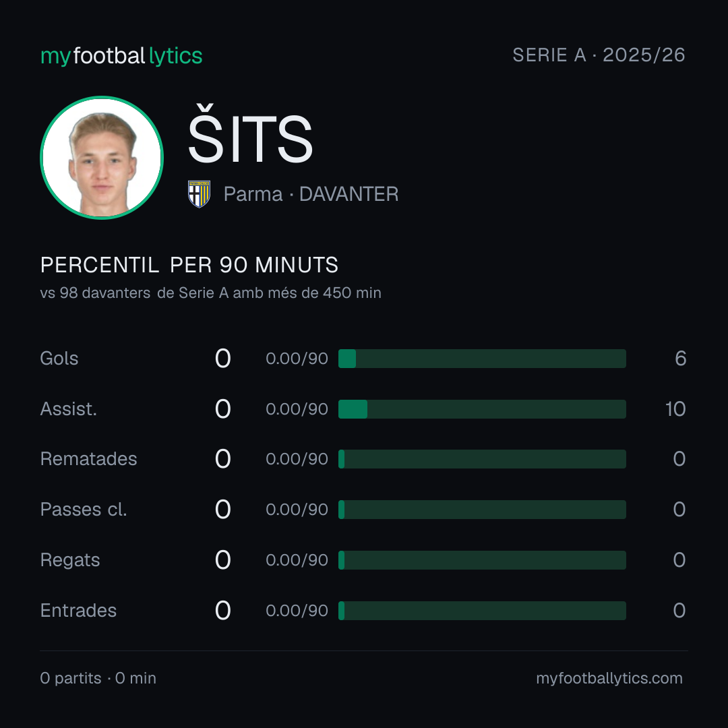Screen dimensions: 728x728
Task: Select the Gols stat label
Action: [x=59, y=359]
